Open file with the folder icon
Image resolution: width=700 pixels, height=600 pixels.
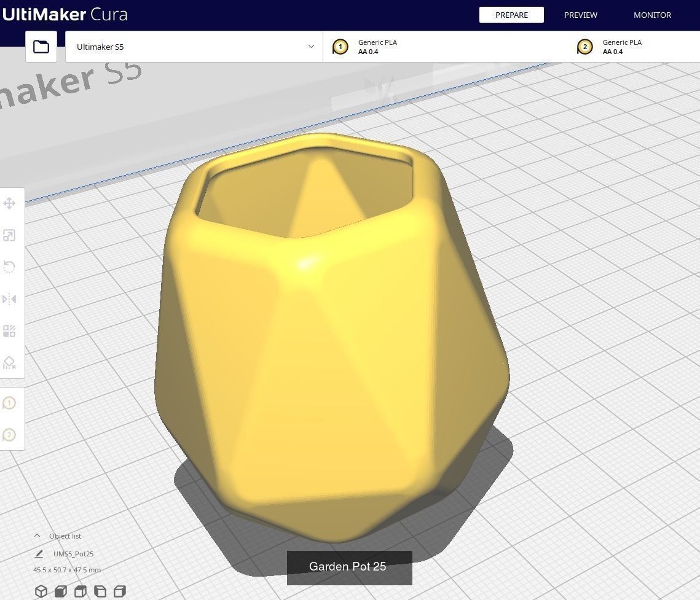point(41,47)
